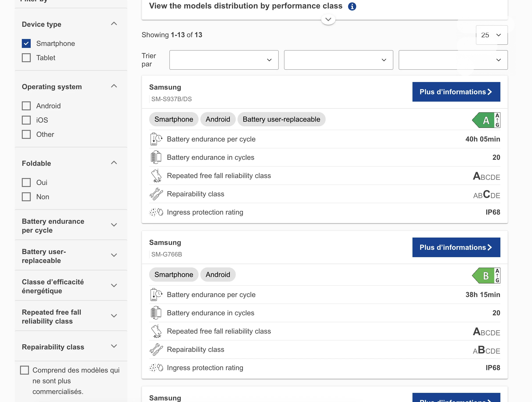
Task: Expand the Battery user-replaceable filter
Action: click(114, 255)
